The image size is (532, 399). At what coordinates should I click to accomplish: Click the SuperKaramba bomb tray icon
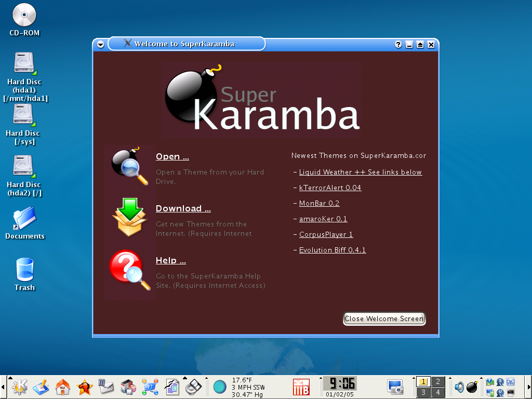click(472, 387)
